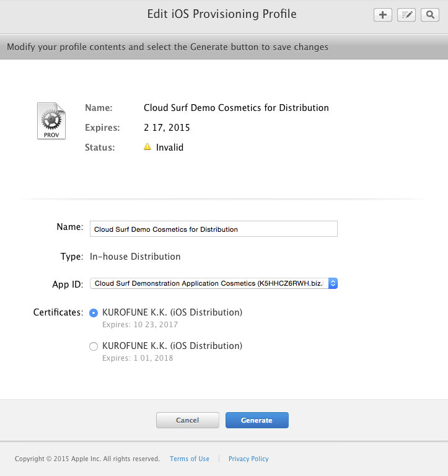Open the Terms of Use link
This screenshot has width=448, height=476.
click(x=190, y=459)
